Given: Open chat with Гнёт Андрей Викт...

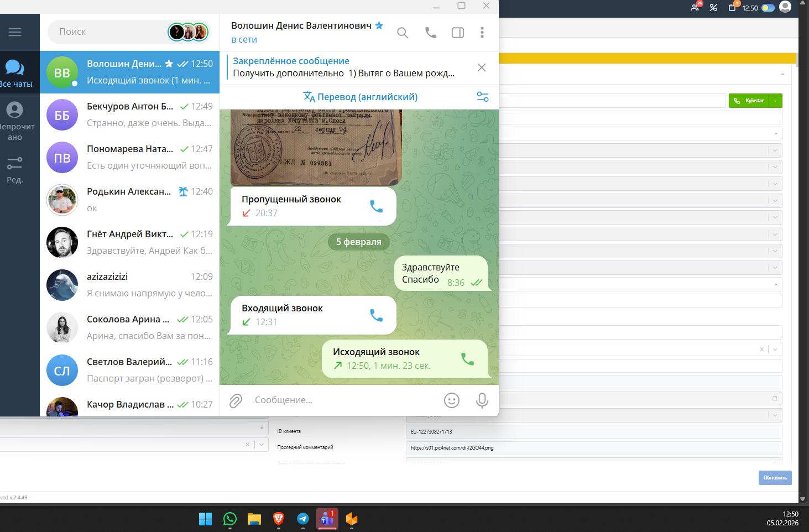Looking at the screenshot, I should [130, 242].
